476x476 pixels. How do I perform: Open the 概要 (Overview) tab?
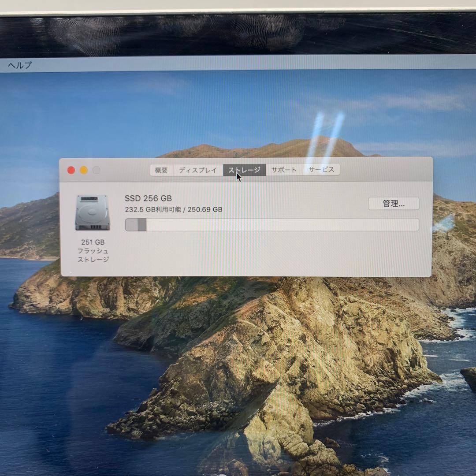(161, 169)
